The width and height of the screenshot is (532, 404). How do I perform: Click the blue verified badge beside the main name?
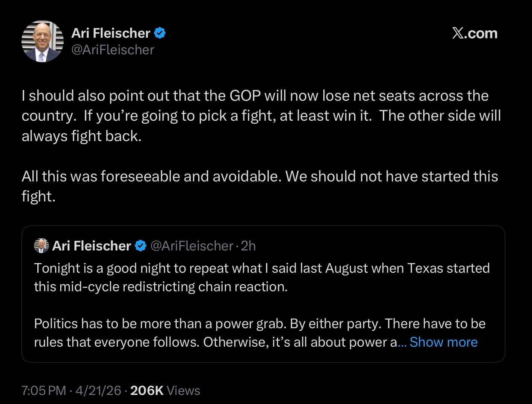point(160,33)
